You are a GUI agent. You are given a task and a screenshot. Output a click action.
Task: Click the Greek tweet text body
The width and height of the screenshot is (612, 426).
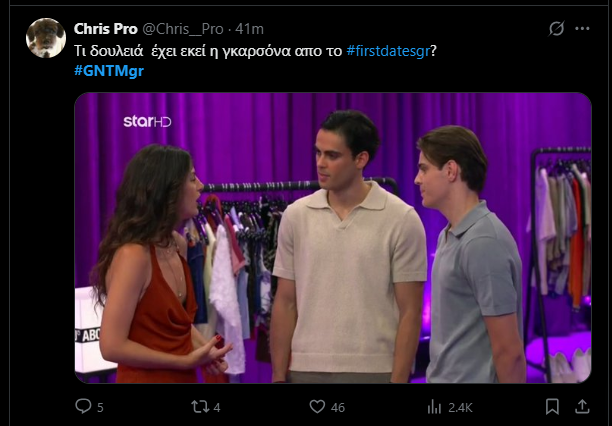click(200, 50)
